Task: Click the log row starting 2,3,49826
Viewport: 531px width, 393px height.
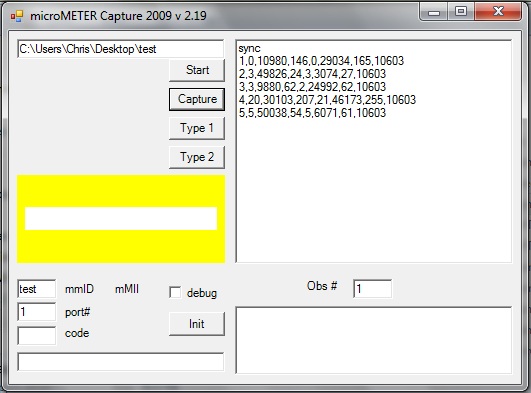Action: point(312,74)
